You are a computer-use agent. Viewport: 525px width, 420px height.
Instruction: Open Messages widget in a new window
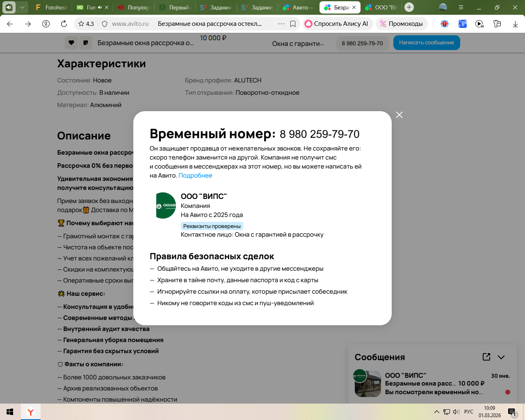(486, 357)
